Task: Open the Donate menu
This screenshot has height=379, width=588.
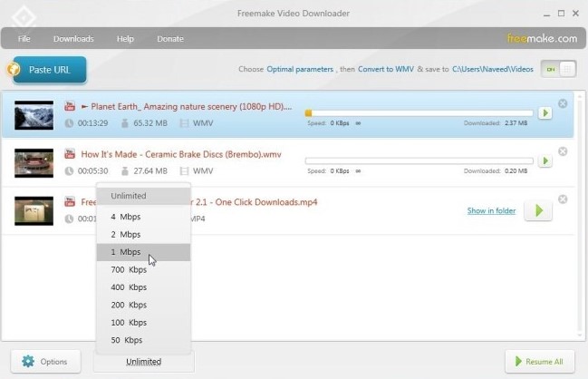Action: (170, 39)
